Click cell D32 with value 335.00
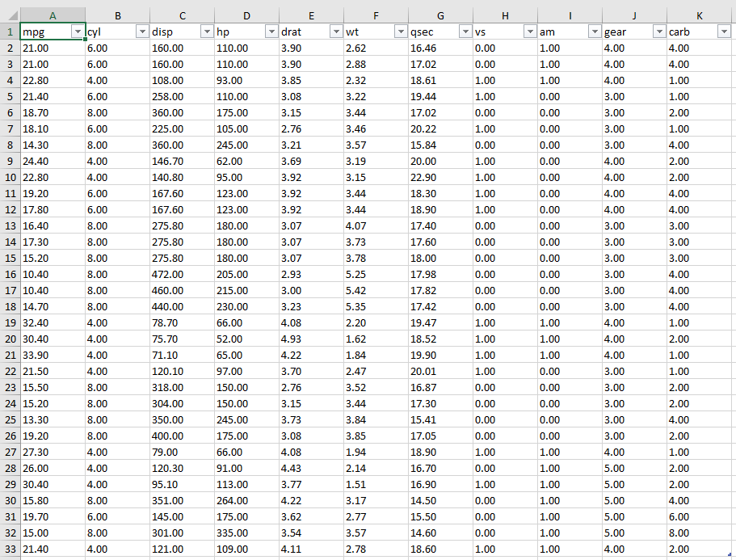Image resolution: width=736 pixels, height=560 pixels. point(246,533)
